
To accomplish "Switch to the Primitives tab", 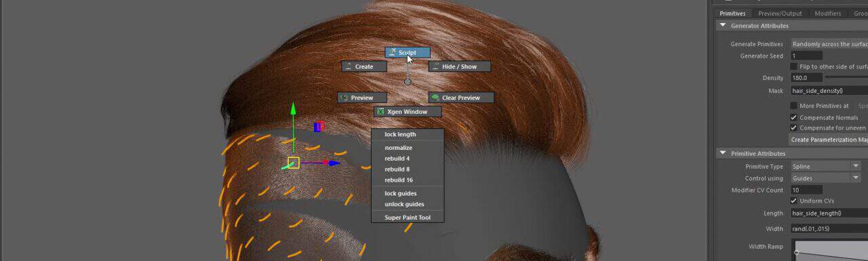I will point(732,14).
